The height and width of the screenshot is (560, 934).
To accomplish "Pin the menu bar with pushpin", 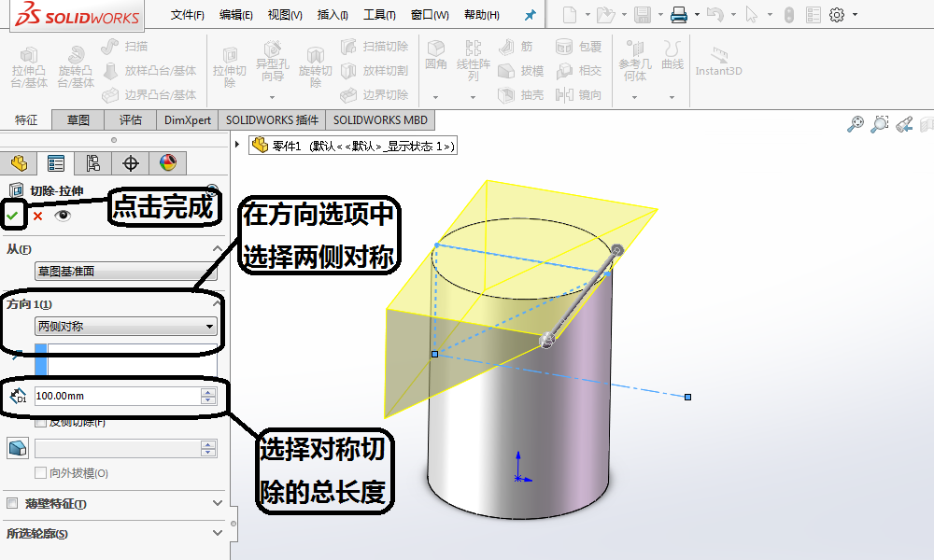I will point(530,16).
